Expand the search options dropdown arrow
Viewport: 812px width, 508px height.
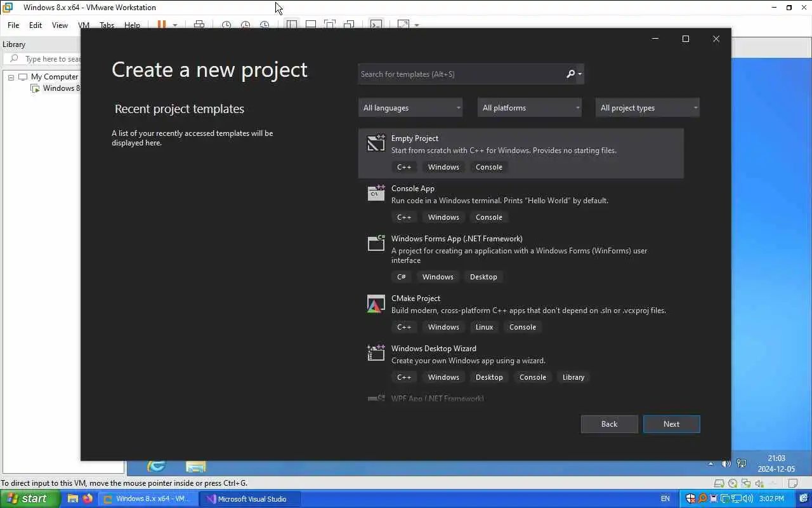point(580,74)
